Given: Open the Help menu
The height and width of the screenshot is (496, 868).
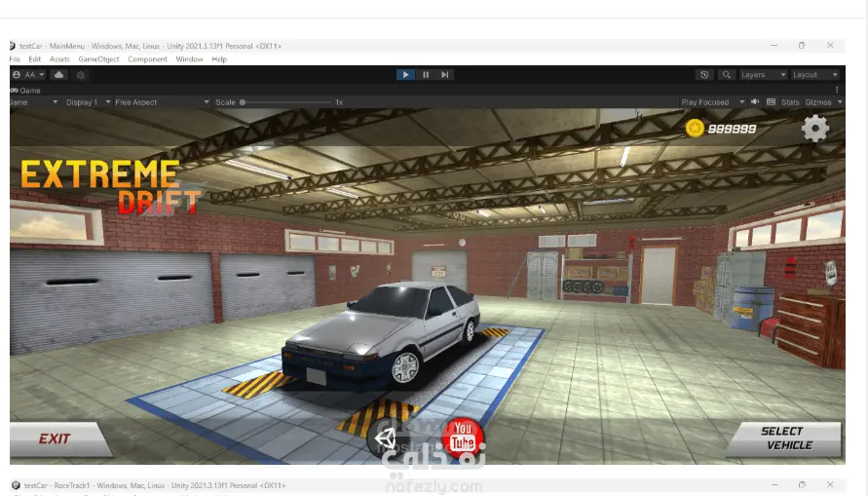Looking at the screenshot, I should click(219, 59).
